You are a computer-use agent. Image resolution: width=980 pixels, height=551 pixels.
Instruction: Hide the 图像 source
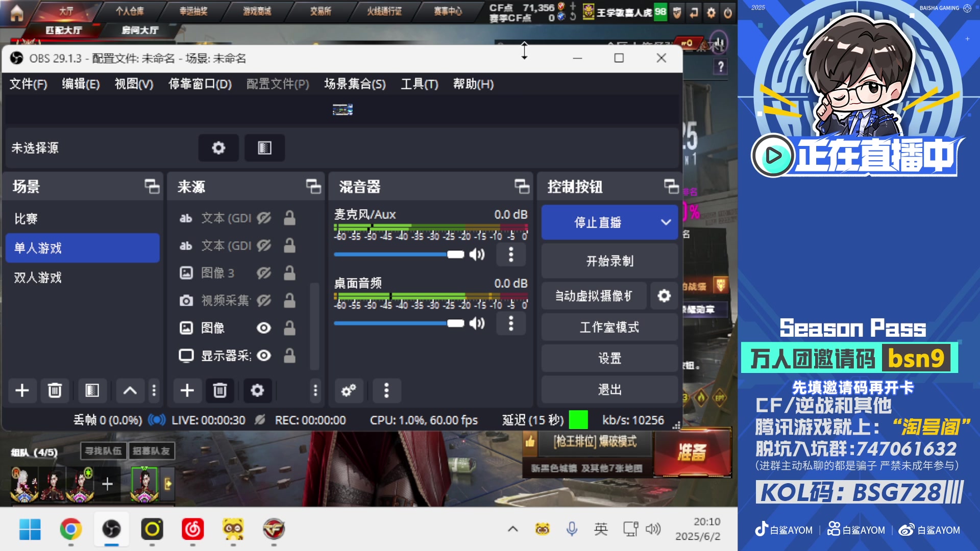click(264, 328)
